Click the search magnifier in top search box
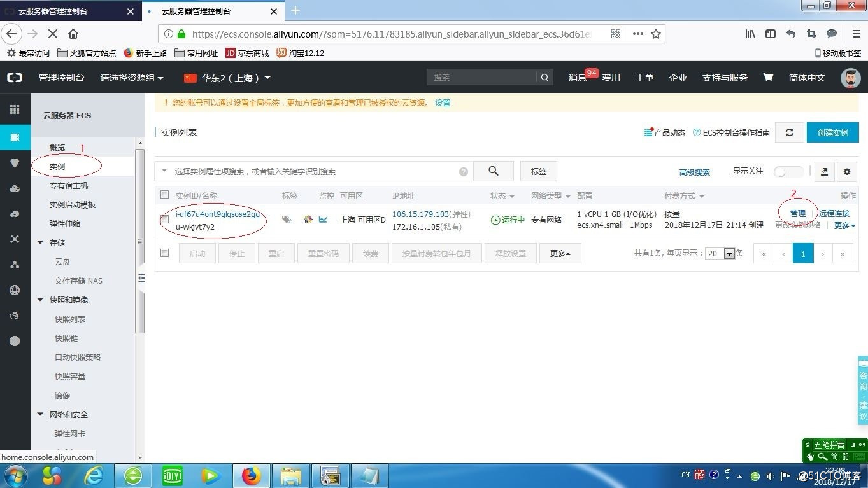The image size is (868, 488). click(544, 78)
